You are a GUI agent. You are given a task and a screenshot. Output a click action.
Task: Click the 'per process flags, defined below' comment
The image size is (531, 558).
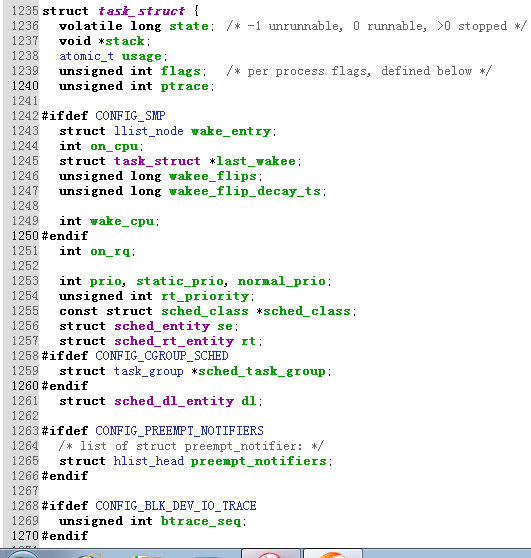pyautogui.click(x=359, y=71)
